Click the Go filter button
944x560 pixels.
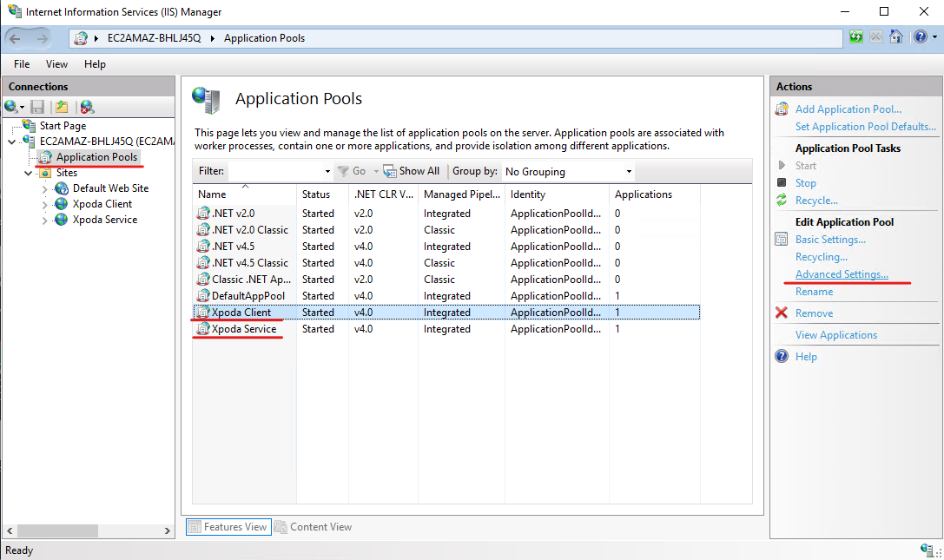click(x=353, y=171)
